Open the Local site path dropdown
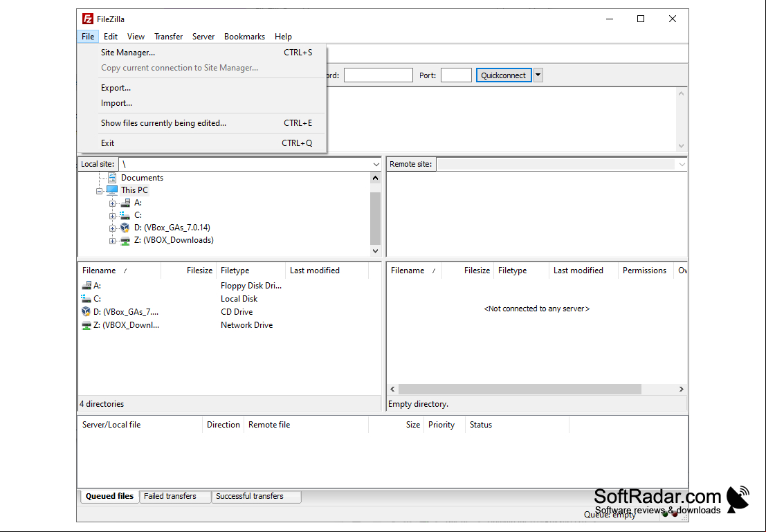This screenshot has width=766, height=532. (376, 164)
